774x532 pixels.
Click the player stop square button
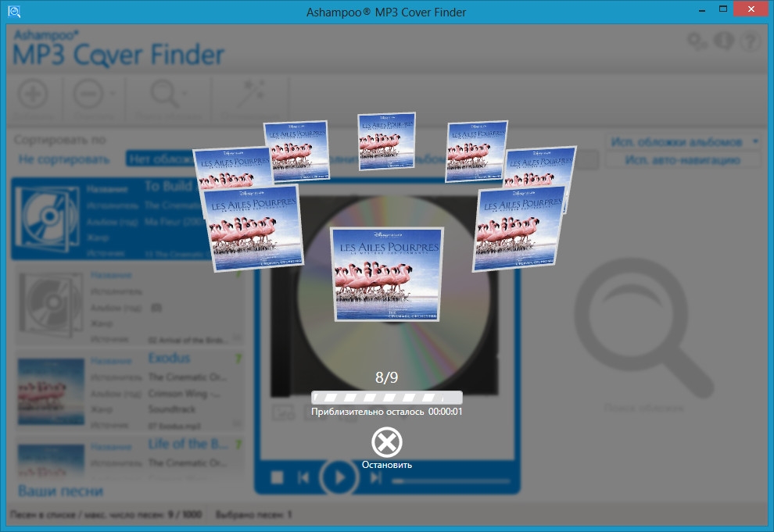pos(278,477)
